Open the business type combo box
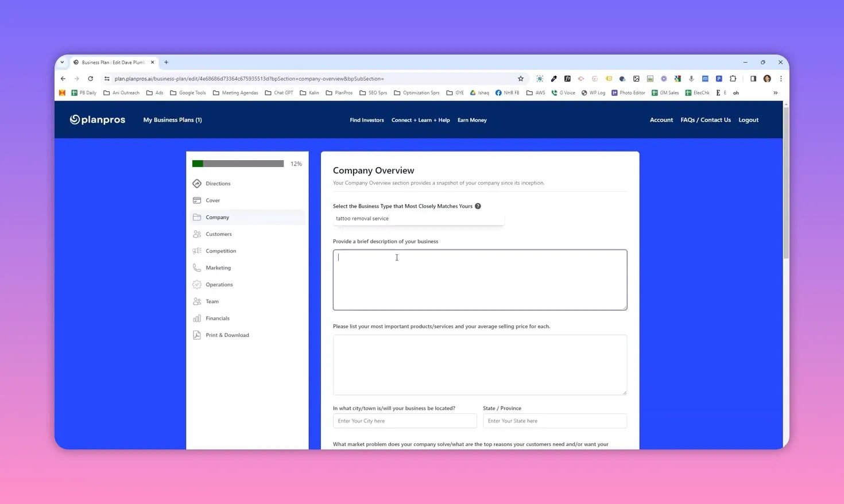 point(418,218)
